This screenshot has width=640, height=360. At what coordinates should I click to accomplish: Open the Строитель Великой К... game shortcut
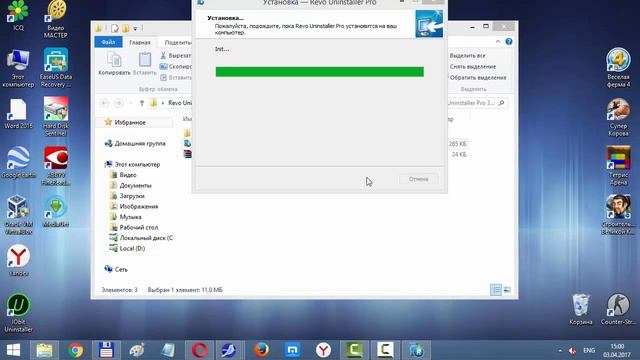tap(618, 215)
